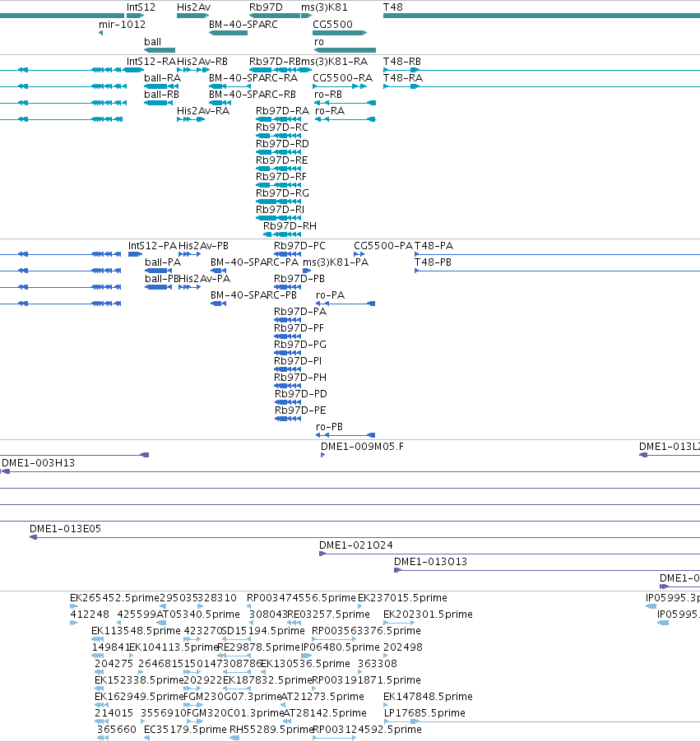Click protein ms(3)K81-PA

point(336,262)
